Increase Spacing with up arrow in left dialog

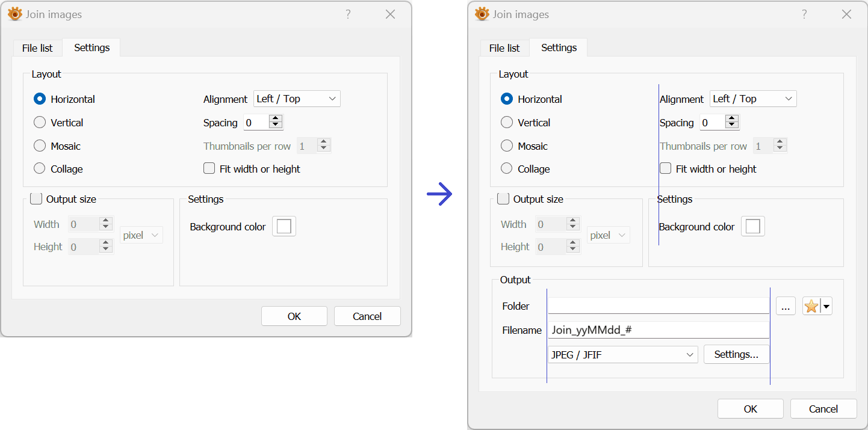pos(276,119)
